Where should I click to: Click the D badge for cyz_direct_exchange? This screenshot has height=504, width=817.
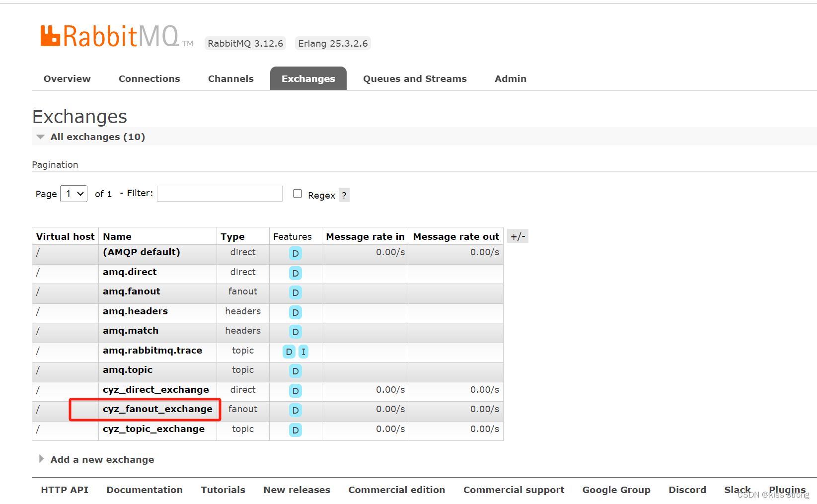point(296,391)
